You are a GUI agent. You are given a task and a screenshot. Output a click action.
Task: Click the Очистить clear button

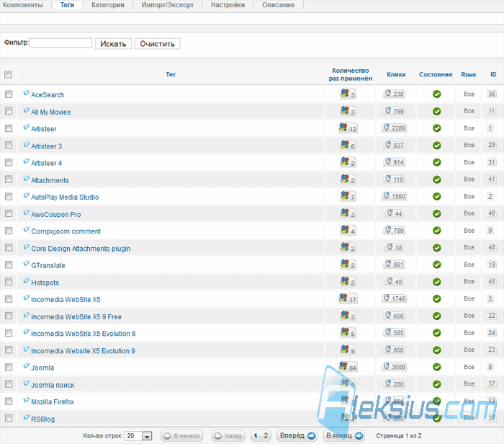click(x=157, y=44)
